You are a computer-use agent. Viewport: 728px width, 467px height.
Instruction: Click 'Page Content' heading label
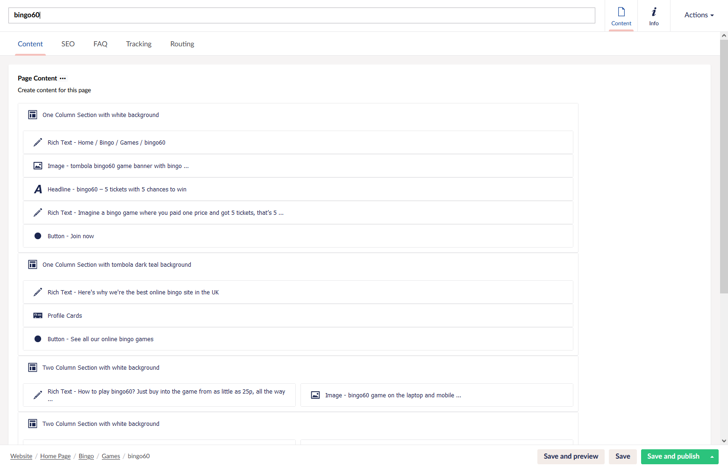[x=37, y=78]
